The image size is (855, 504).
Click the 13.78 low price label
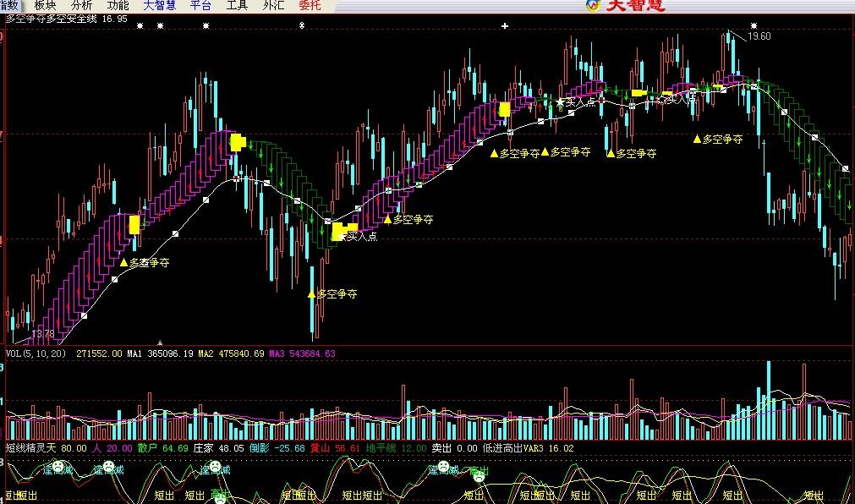[42, 334]
